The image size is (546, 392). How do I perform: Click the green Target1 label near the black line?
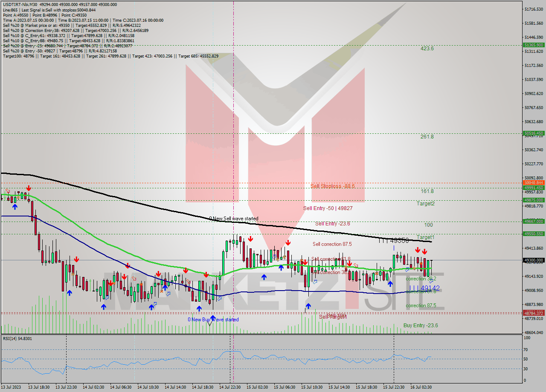[426, 237]
